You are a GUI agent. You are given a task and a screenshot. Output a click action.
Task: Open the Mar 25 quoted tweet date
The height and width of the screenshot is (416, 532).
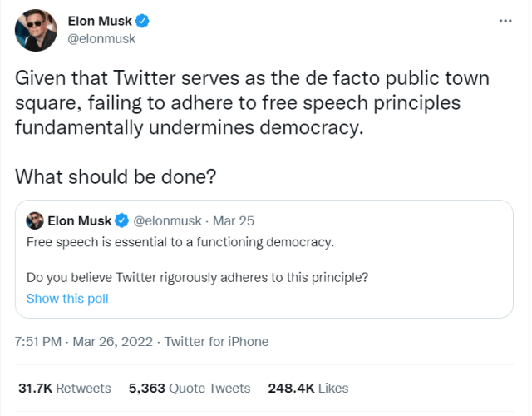pyautogui.click(x=234, y=220)
